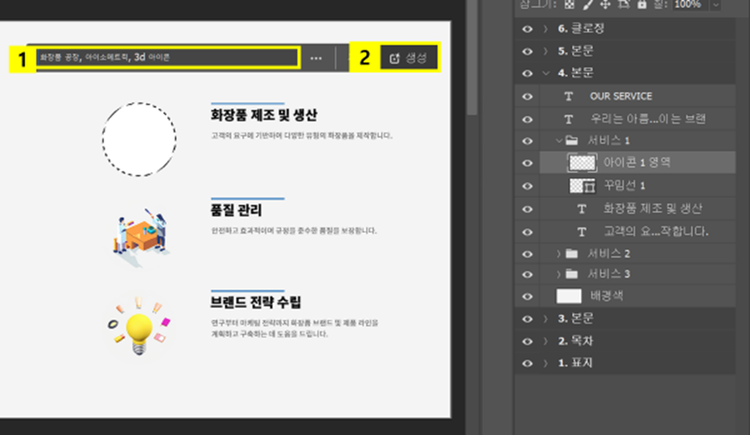The width and height of the screenshot is (750, 435).
Task: Hide the OUR SERVICE text layer
Action: click(x=527, y=96)
